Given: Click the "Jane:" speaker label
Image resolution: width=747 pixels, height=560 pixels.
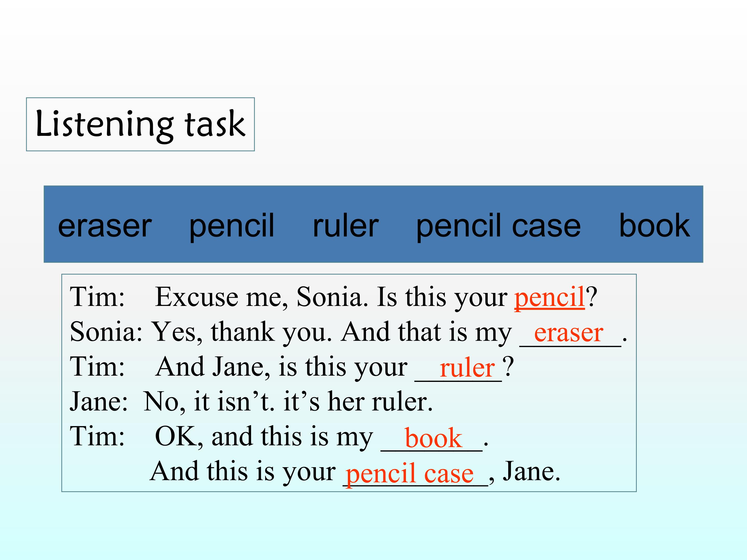Looking at the screenshot, I should (99, 402).
